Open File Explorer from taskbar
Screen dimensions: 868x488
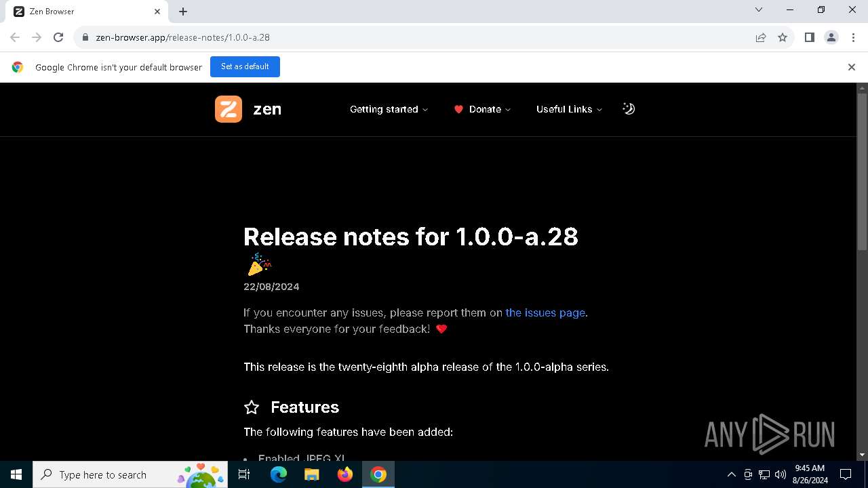[x=312, y=474]
